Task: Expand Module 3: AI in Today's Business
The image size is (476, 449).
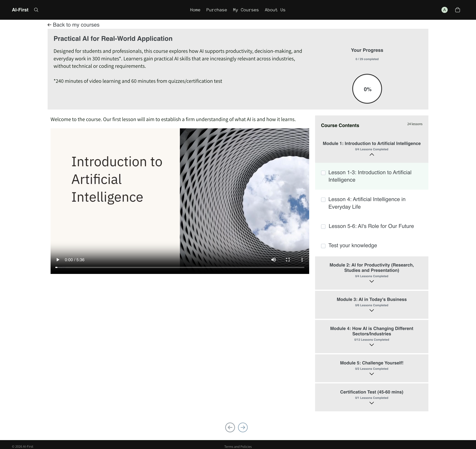Action: coord(371,310)
